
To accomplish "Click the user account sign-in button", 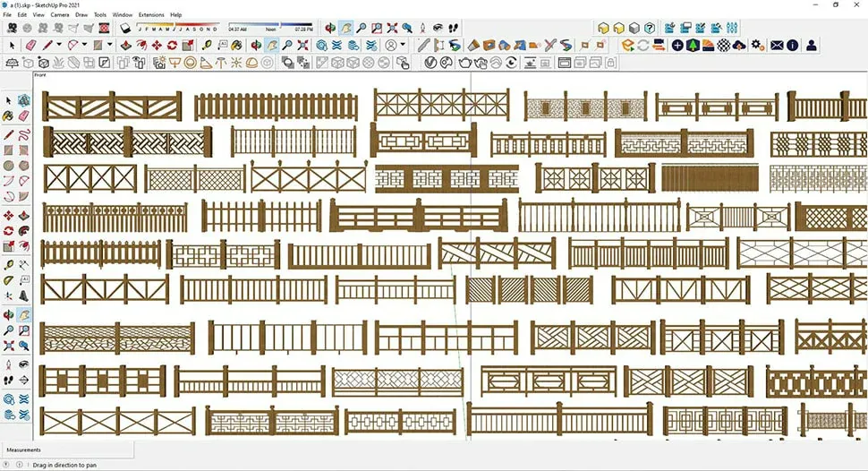I will pyautogui.click(x=812, y=45).
